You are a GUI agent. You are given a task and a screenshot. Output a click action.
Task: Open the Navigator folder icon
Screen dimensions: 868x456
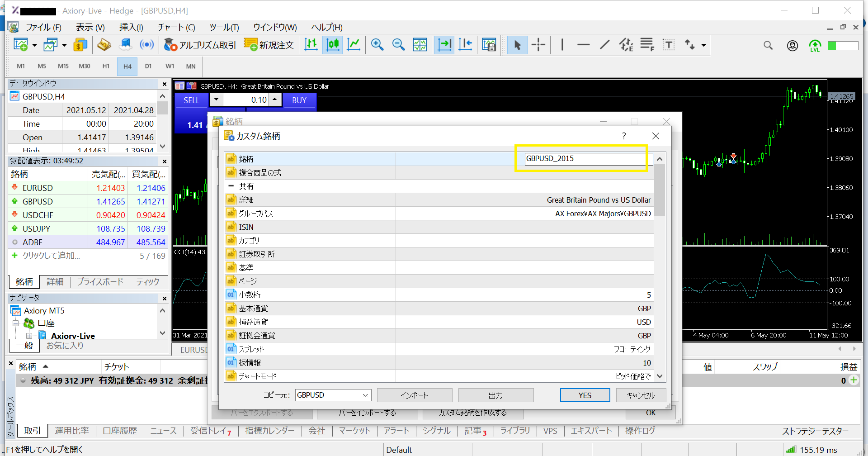coord(104,45)
